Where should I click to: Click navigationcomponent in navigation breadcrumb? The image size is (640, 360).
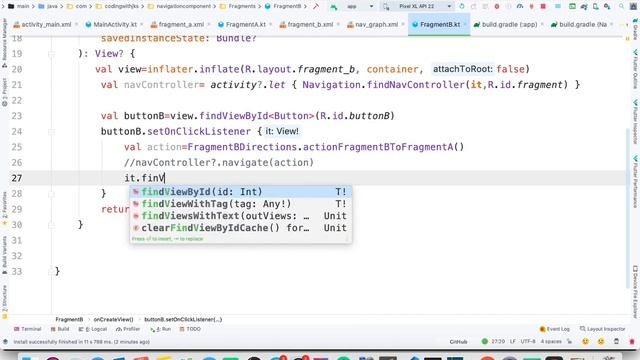click(180, 7)
